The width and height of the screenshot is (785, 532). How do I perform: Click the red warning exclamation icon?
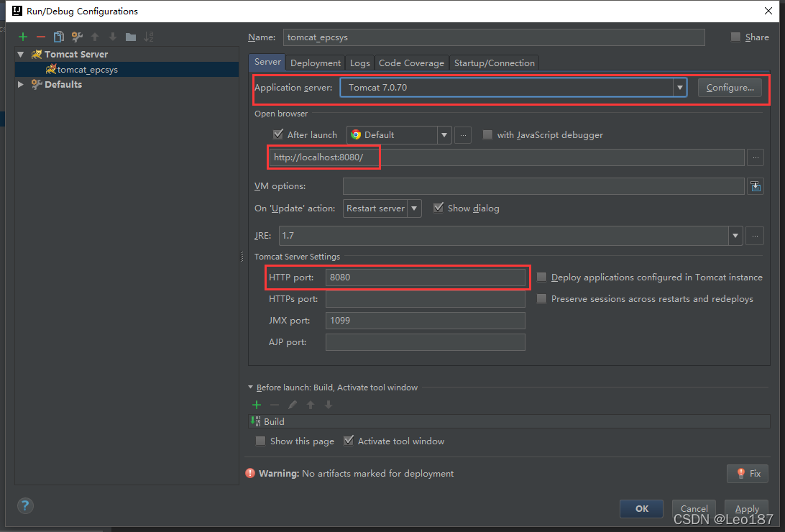[x=250, y=474]
